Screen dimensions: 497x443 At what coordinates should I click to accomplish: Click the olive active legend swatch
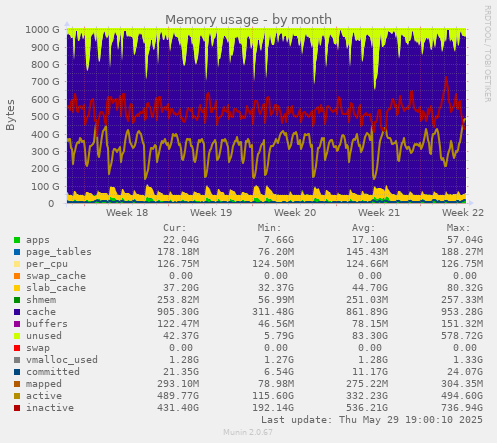(x=17, y=396)
